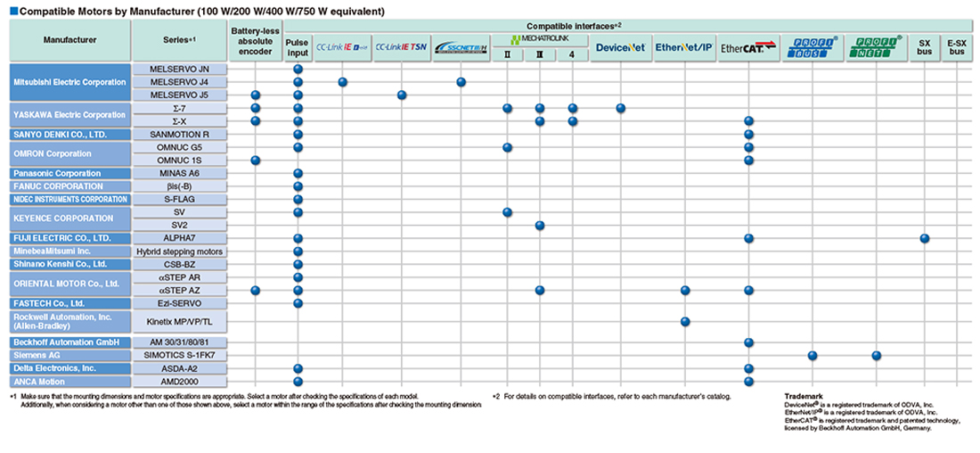Click ALPHA7 dot under SX bus
The height and width of the screenshot is (453, 980).
click(925, 238)
